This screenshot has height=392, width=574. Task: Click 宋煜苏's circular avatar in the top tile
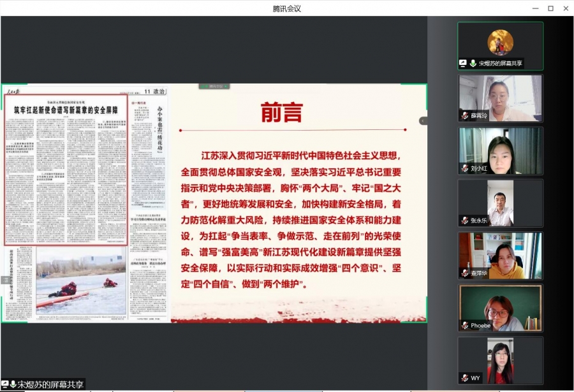coord(500,43)
